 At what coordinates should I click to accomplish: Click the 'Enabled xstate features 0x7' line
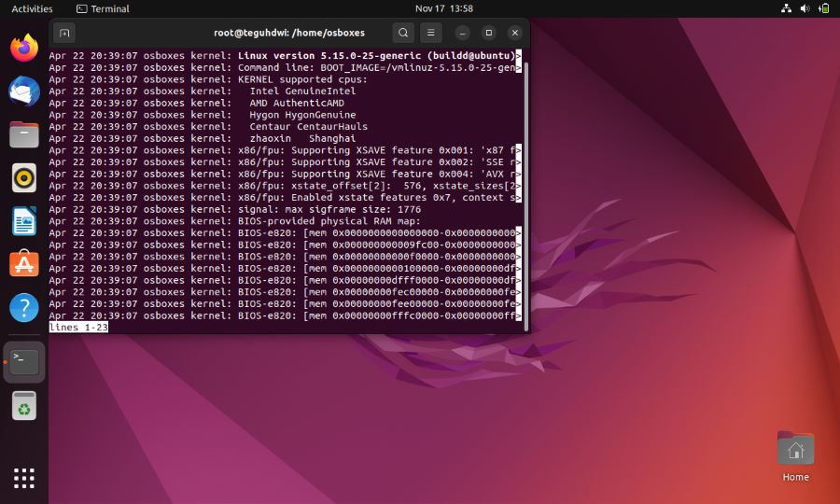[x=285, y=197]
